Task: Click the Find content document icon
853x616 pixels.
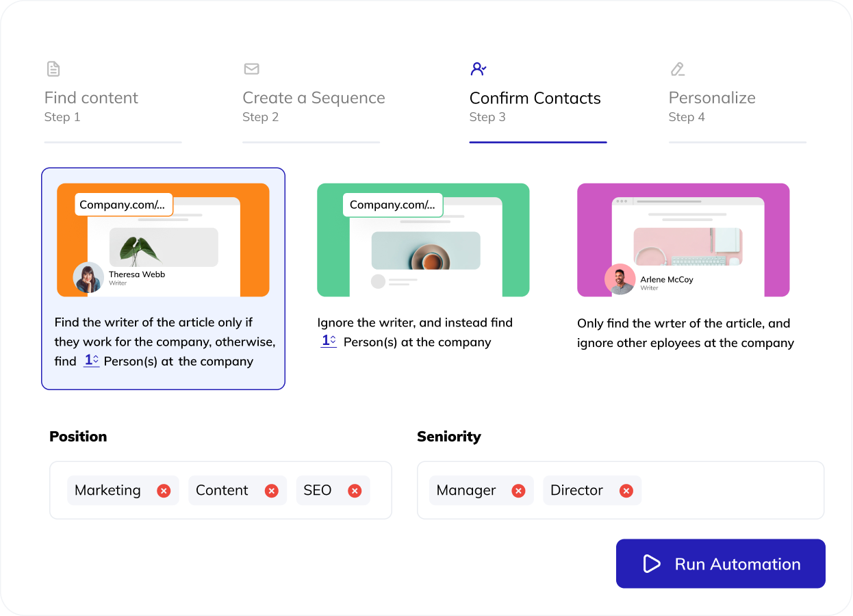Action: pos(53,68)
